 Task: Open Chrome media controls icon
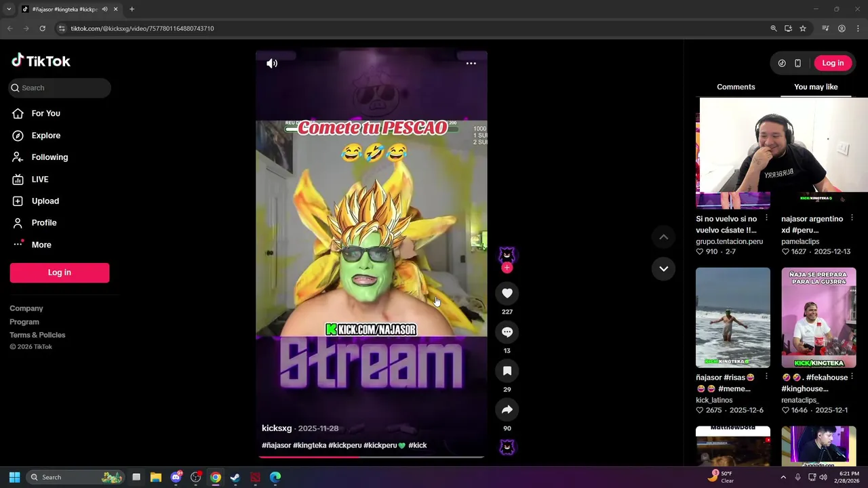pyautogui.click(x=825, y=28)
